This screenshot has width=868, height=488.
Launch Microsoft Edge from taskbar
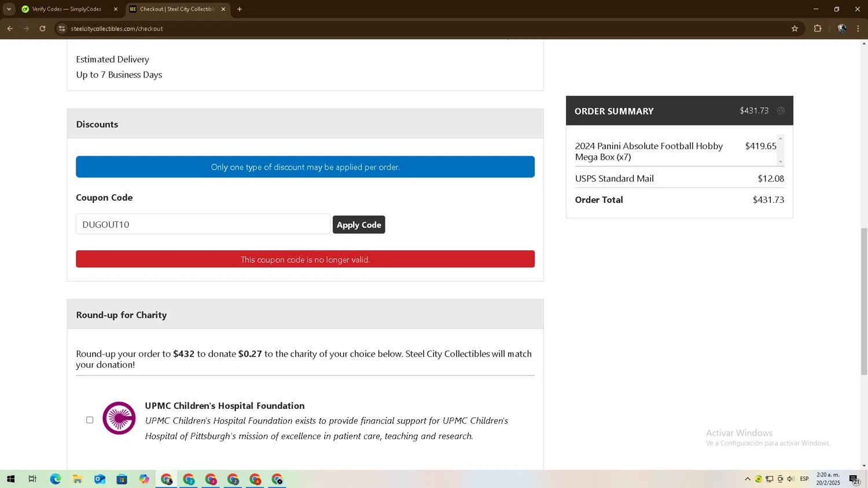(55, 479)
